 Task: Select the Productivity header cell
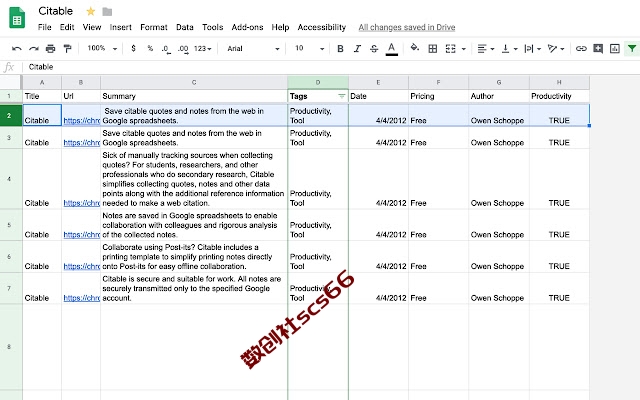click(559, 96)
